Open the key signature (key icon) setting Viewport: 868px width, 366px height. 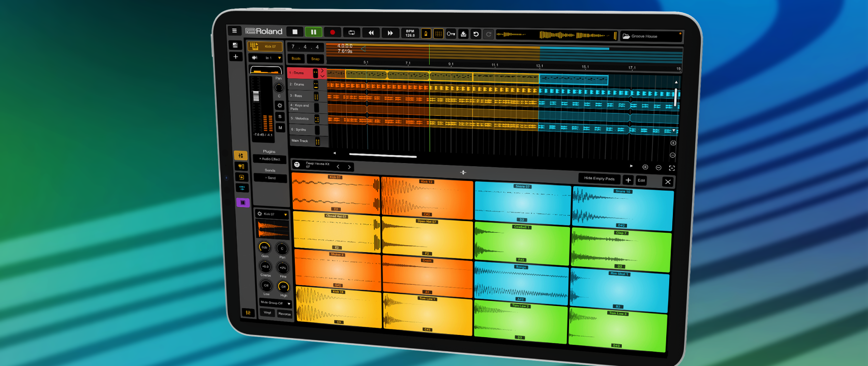451,34
